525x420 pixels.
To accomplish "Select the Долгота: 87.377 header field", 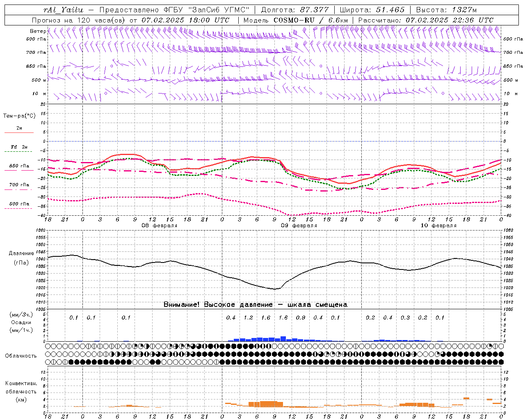I will (295, 10).
